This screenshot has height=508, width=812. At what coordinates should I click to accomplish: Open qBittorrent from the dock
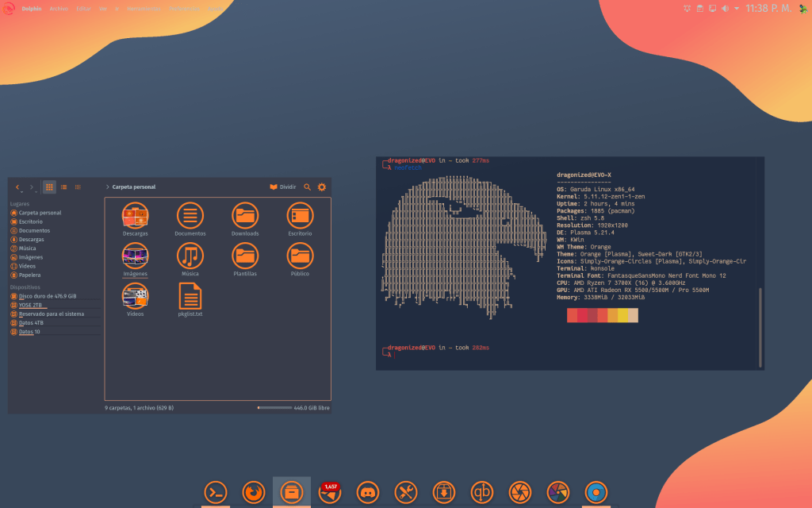click(482, 492)
